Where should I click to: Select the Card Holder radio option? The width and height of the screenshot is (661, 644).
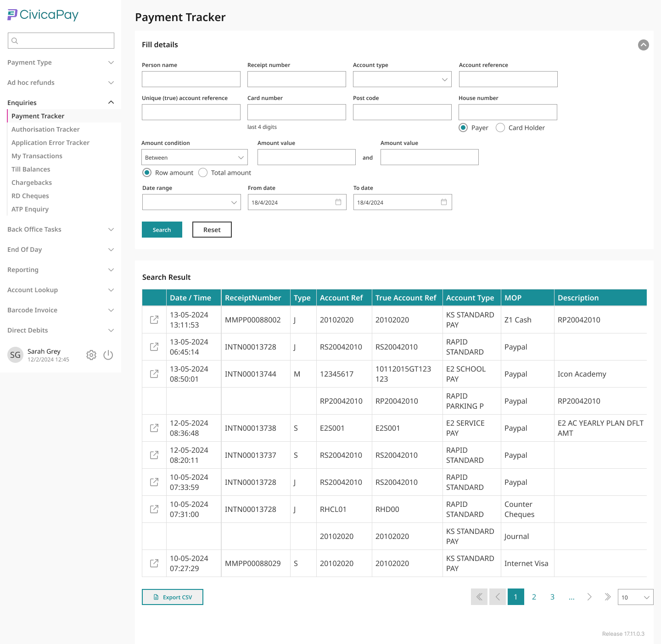point(500,128)
